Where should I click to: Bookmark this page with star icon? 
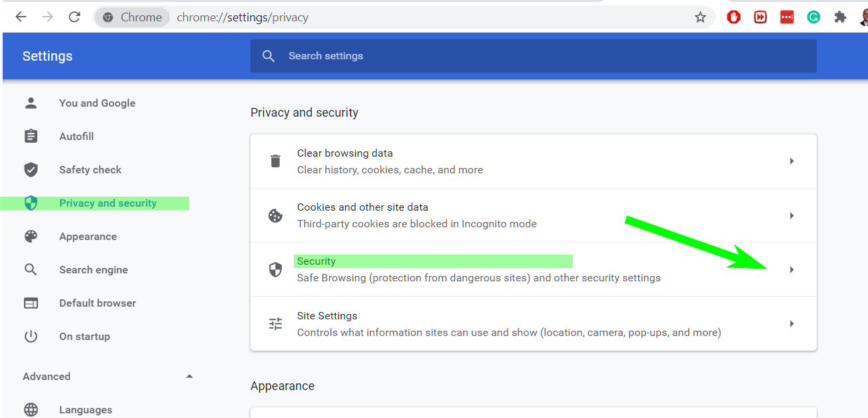(700, 17)
